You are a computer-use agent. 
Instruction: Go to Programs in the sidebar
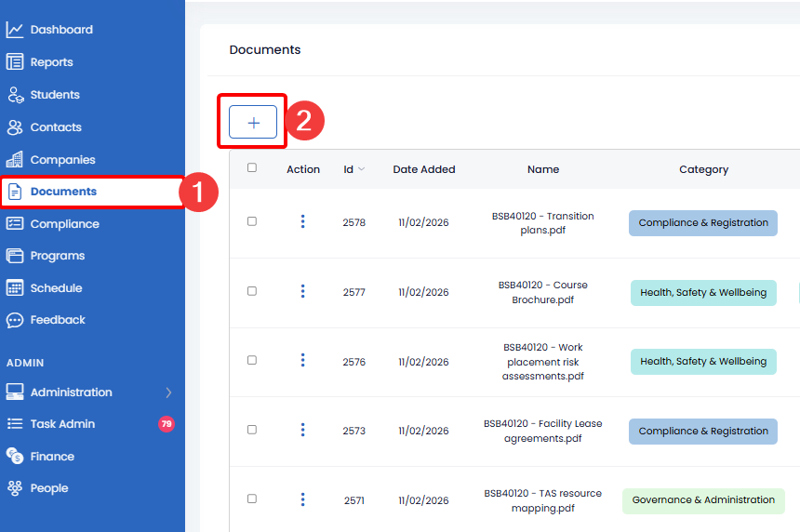click(x=57, y=256)
